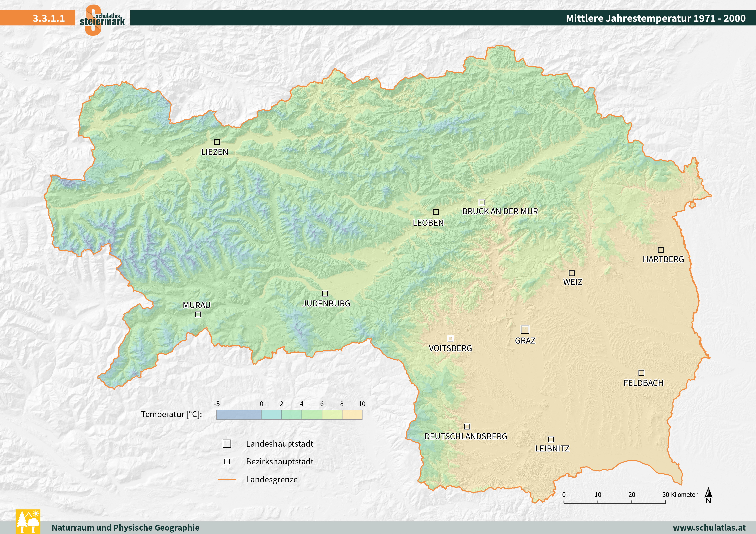This screenshot has width=756, height=534.
Task: Click the Landeshauptstadt legend symbol
Action: (x=227, y=444)
